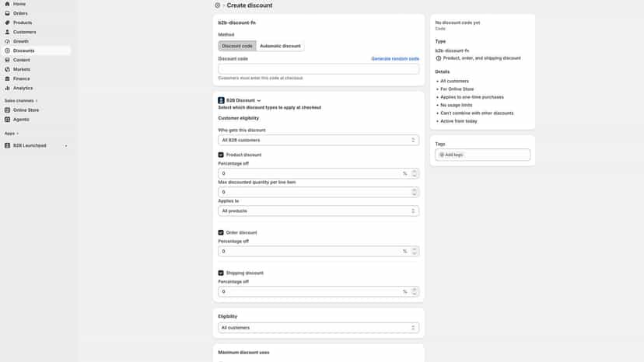
Task: Click the Online Store icon
Action: (8, 110)
